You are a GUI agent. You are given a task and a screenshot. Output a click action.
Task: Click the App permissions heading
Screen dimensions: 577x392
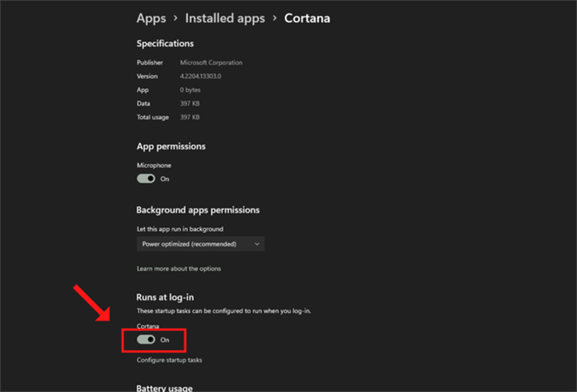coord(171,147)
